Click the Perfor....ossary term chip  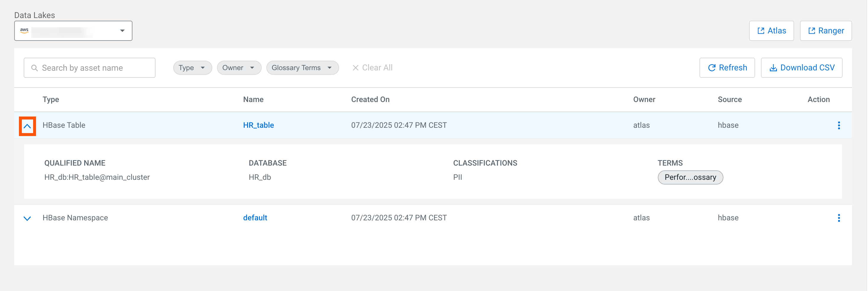690,177
